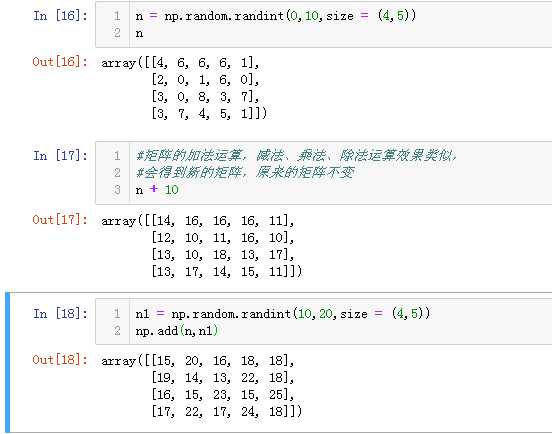Select the In [18] cell prompt

(x=60, y=313)
